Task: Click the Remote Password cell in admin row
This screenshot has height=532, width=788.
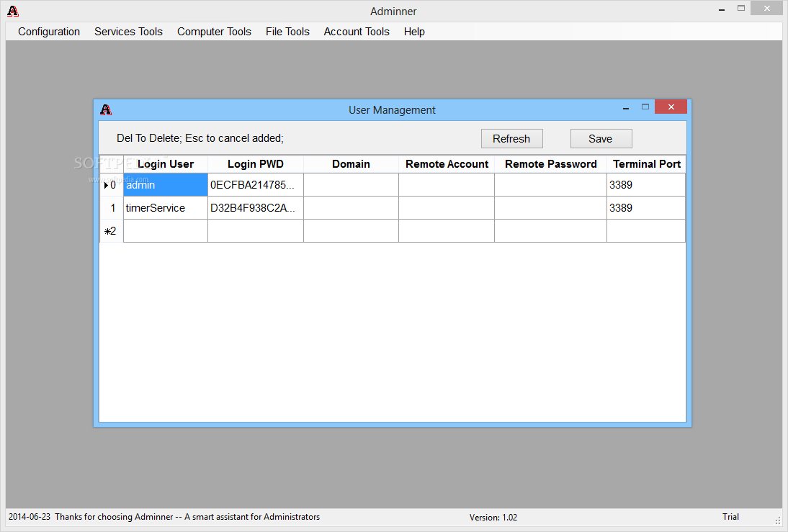Action: pyautogui.click(x=551, y=185)
